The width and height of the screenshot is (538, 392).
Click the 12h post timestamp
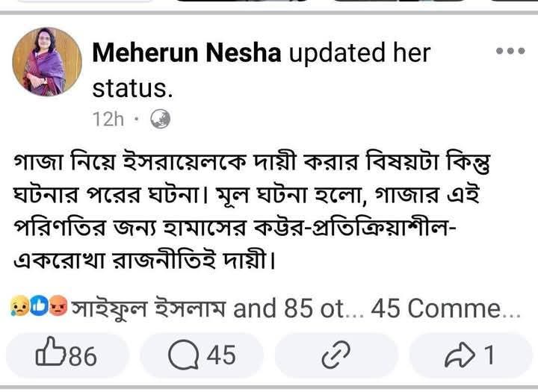108,119
